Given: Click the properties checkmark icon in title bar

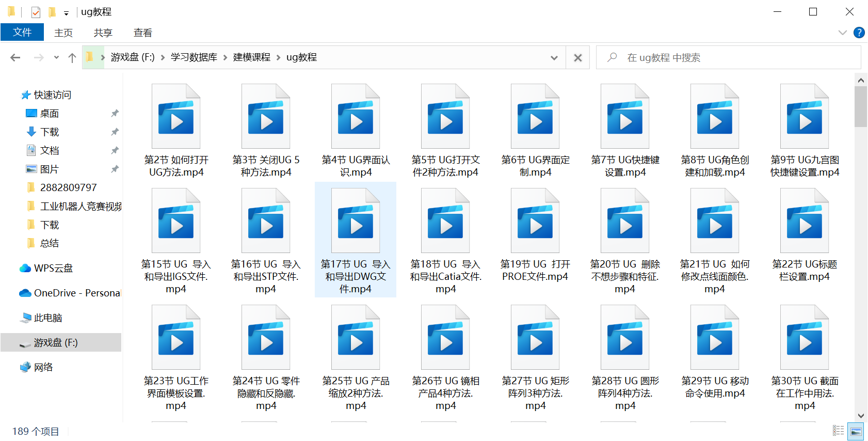Looking at the screenshot, I should tap(36, 12).
